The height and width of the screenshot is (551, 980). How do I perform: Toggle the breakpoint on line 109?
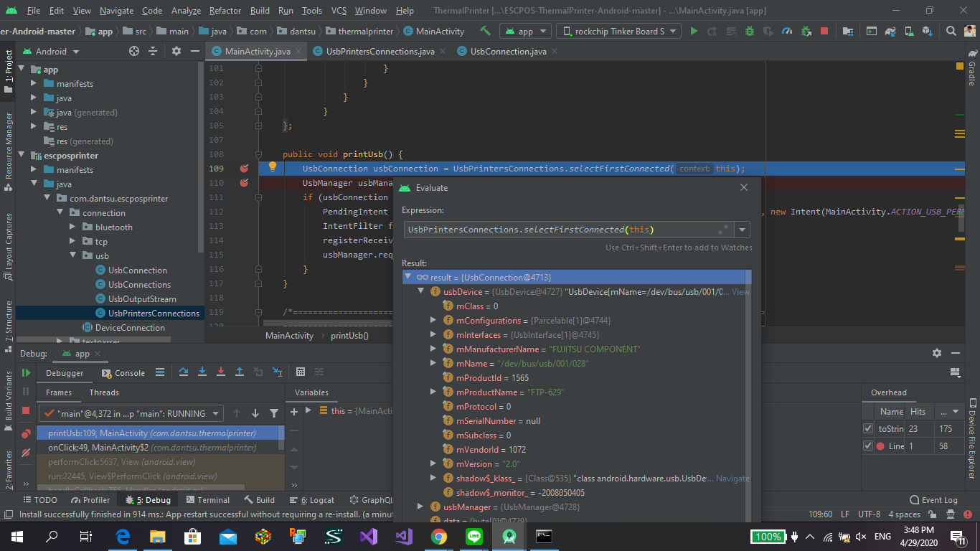(x=244, y=168)
